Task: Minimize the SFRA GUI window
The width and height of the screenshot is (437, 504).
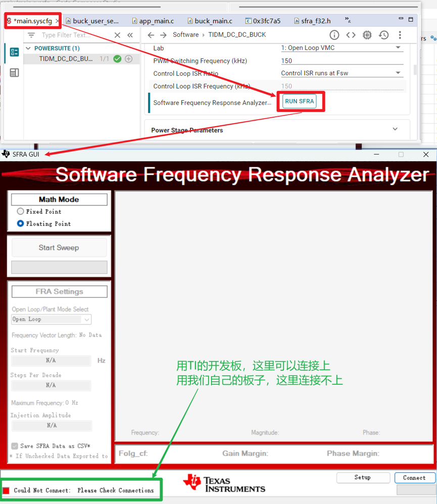Action: pyautogui.click(x=376, y=155)
